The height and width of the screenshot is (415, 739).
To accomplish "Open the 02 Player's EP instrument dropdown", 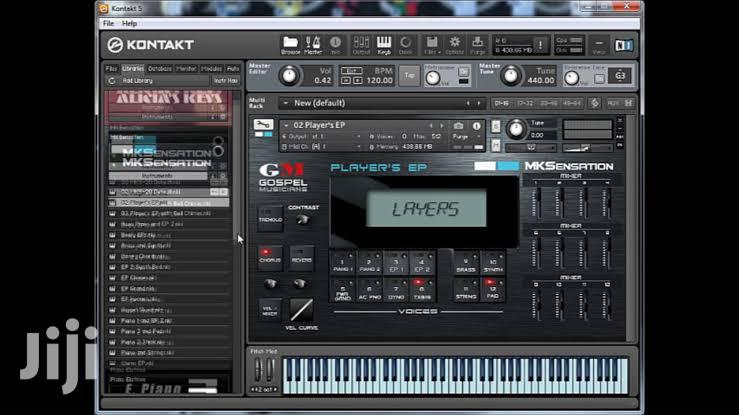I will point(286,125).
